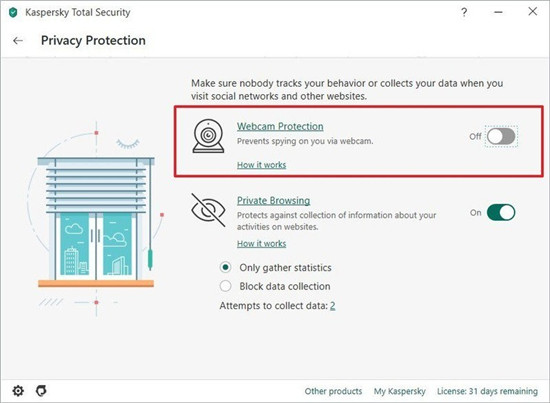Click the window blinds illustration
The height and width of the screenshot is (403, 550).
pyautogui.click(x=96, y=219)
